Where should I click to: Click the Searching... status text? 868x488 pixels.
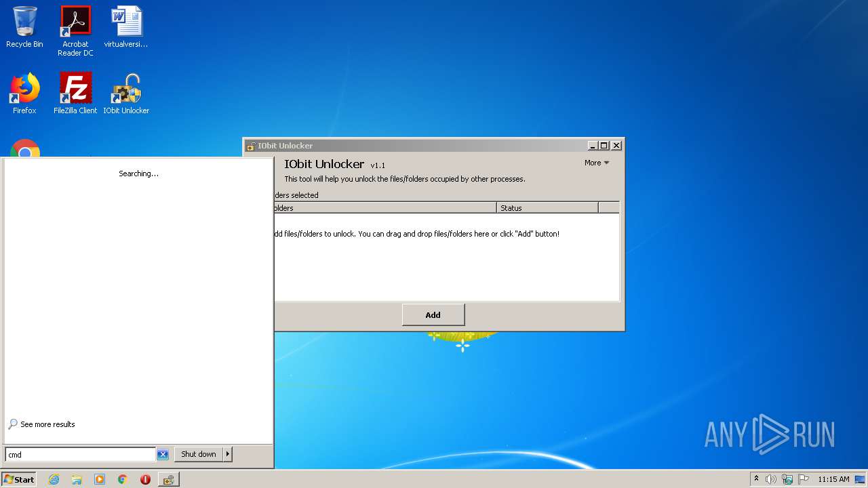click(x=139, y=174)
